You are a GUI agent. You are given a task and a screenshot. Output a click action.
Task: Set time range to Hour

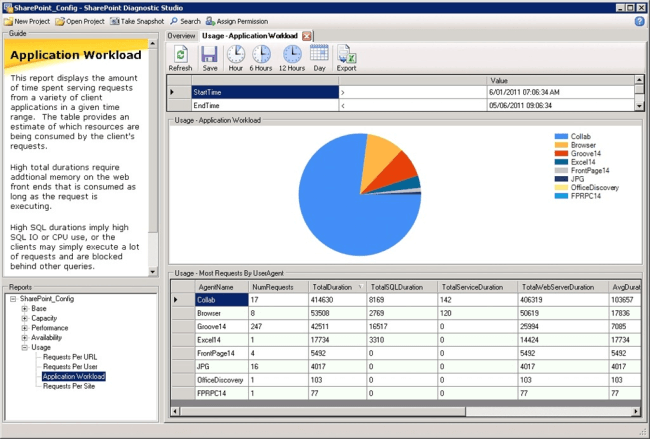click(x=235, y=58)
